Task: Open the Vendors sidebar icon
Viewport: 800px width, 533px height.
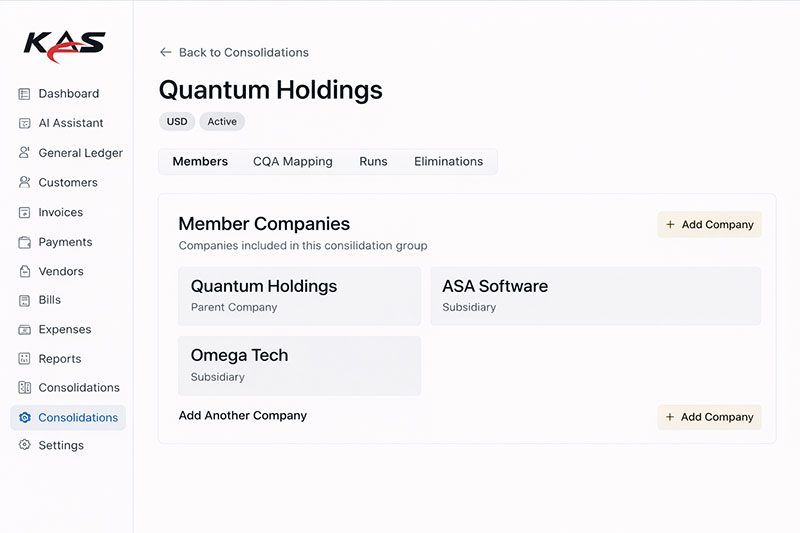Action: pyautogui.click(x=25, y=271)
